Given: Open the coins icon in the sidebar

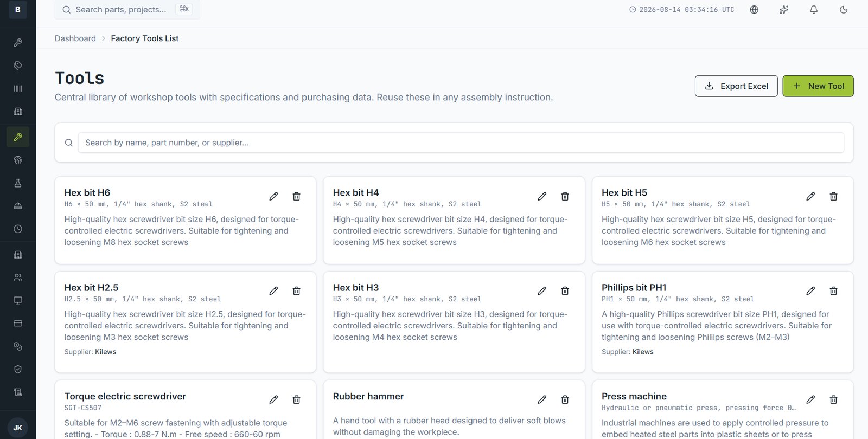Looking at the screenshot, I should coord(18,346).
